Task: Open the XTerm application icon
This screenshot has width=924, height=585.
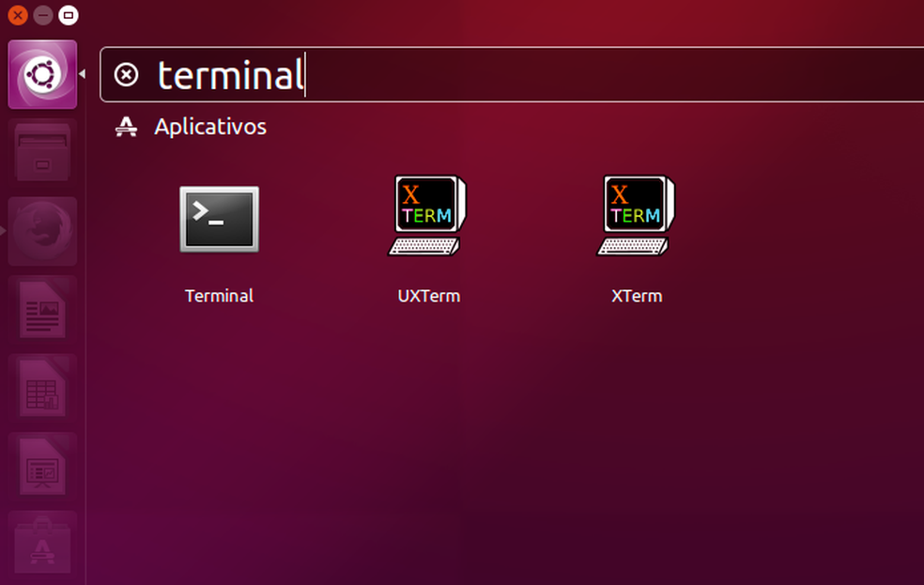Action: [x=637, y=216]
